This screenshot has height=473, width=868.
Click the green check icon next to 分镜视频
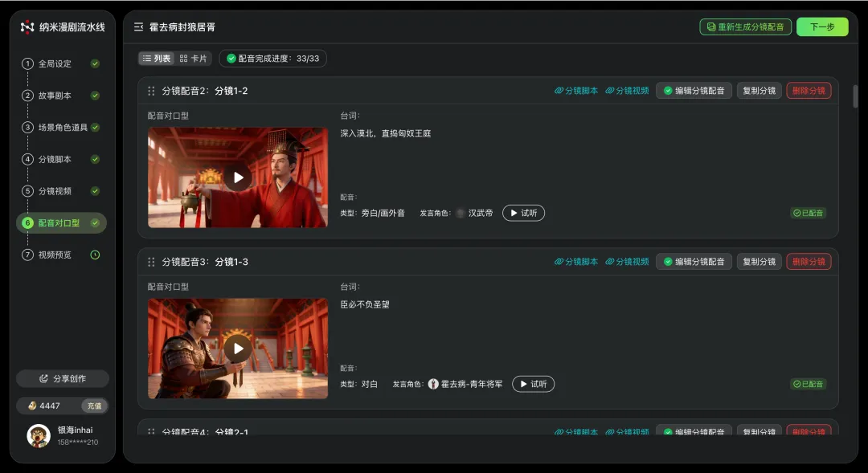95,191
